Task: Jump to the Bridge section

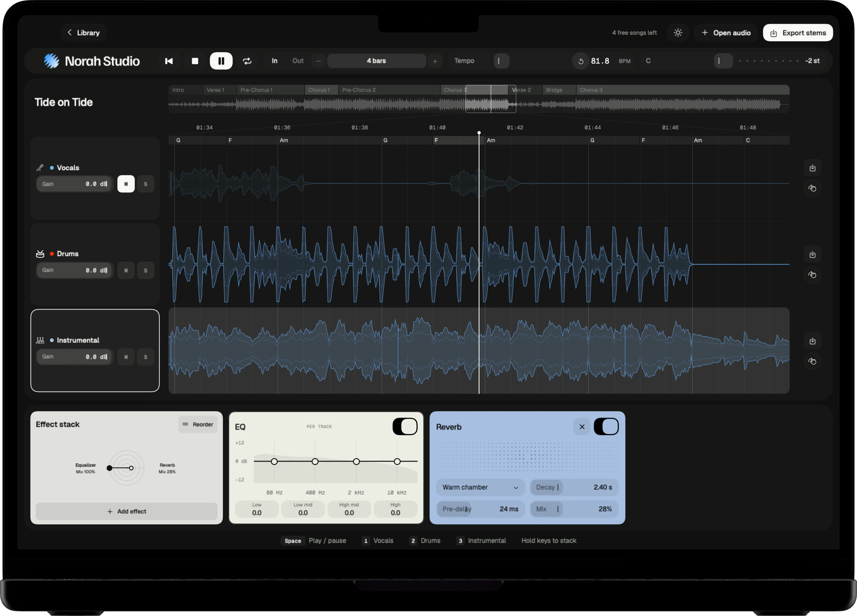Action: (x=559, y=90)
